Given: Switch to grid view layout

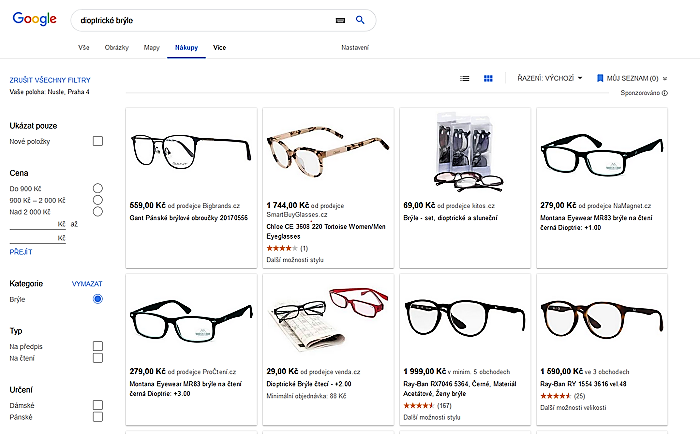Looking at the screenshot, I should point(488,78).
